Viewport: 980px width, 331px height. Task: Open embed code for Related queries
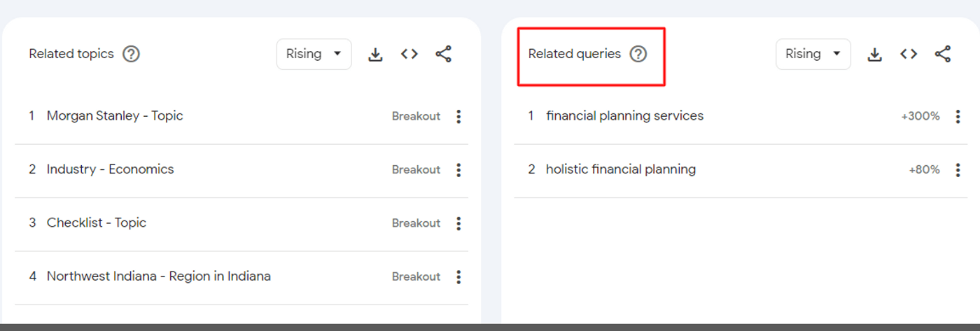(x=909, y=54)
